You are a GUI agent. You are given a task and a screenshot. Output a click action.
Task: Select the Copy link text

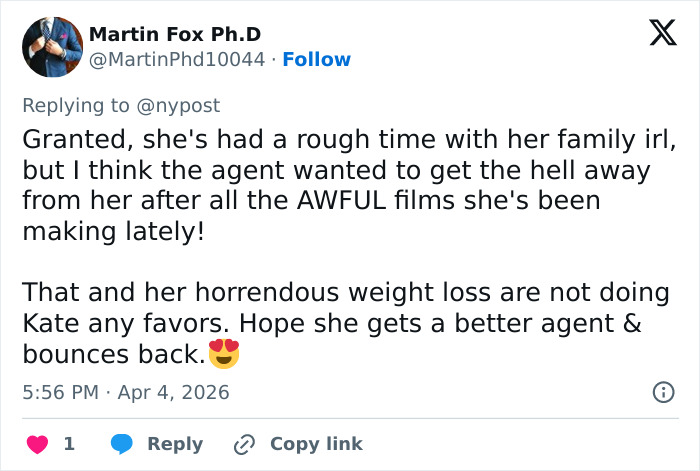pyautogui.click(x=316, y=444)
